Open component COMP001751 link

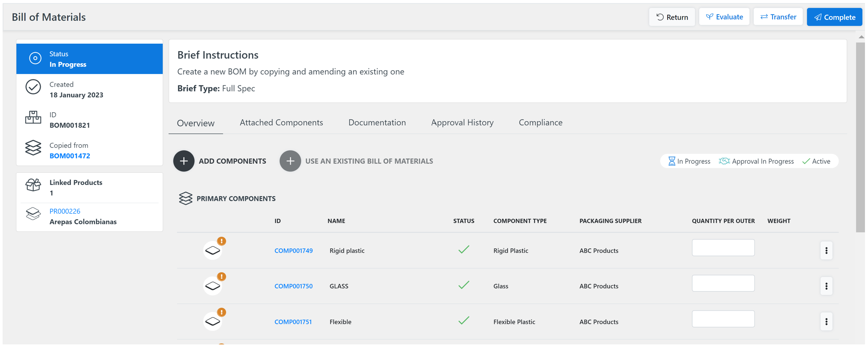click(x=293, y=322)
